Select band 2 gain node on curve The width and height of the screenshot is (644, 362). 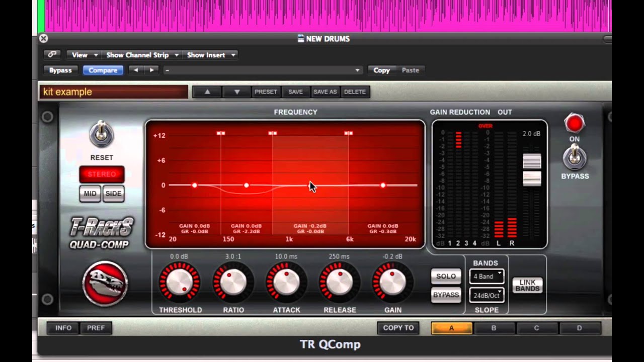(247, 185)
